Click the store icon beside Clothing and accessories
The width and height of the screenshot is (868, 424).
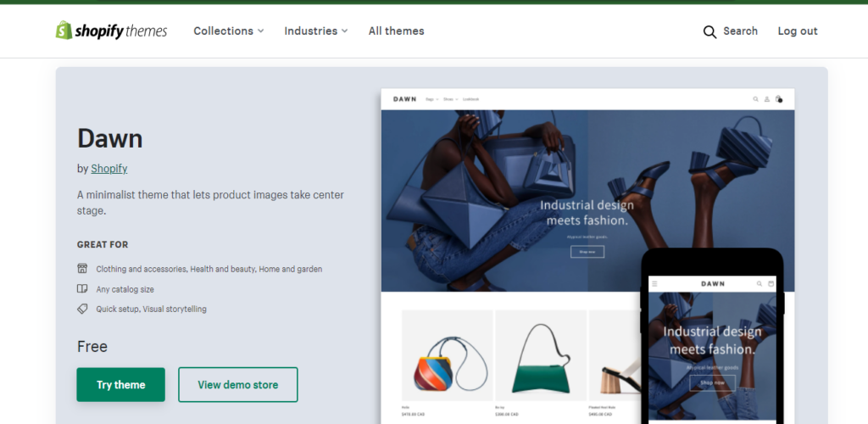click(82, 269)
